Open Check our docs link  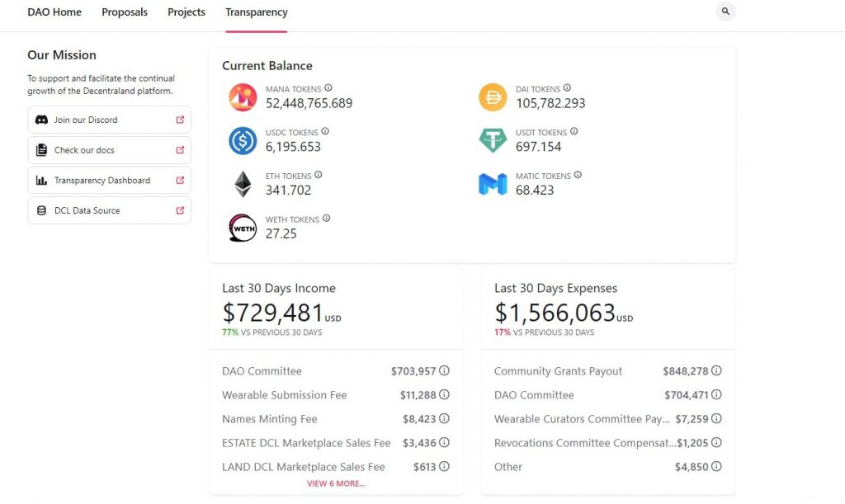pyautogui.click(x=110, y=149)
